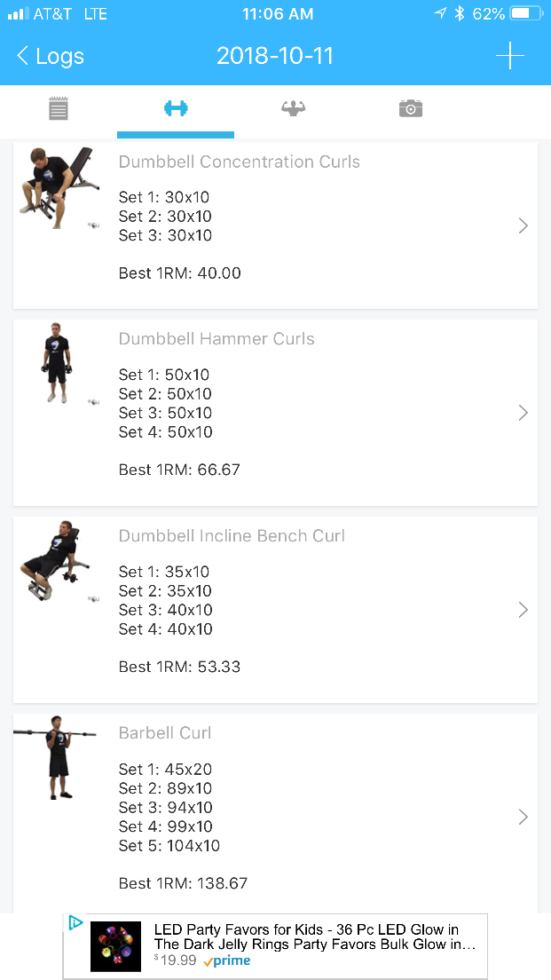
Task: Tap the ad choices icon on banner
Action: coord(76,923)
